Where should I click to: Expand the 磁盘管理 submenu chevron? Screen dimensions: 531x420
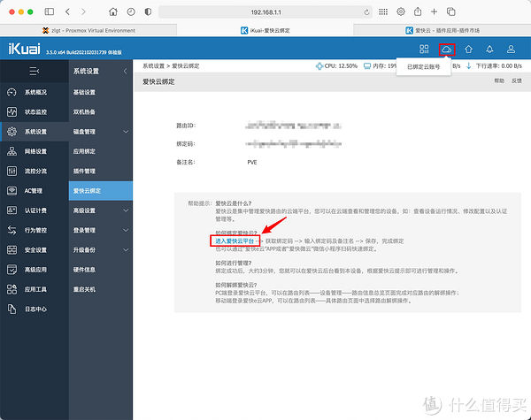(x=126, y=132)
